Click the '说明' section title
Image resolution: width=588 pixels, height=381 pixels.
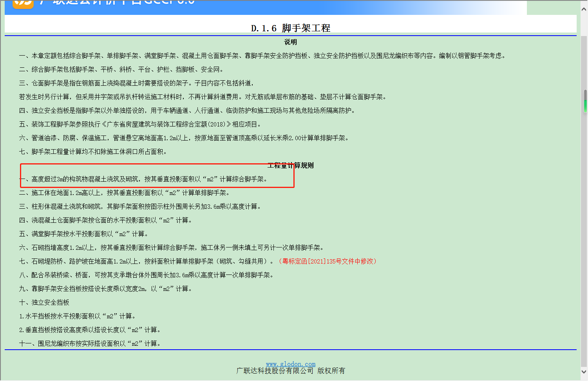(291, 42)
